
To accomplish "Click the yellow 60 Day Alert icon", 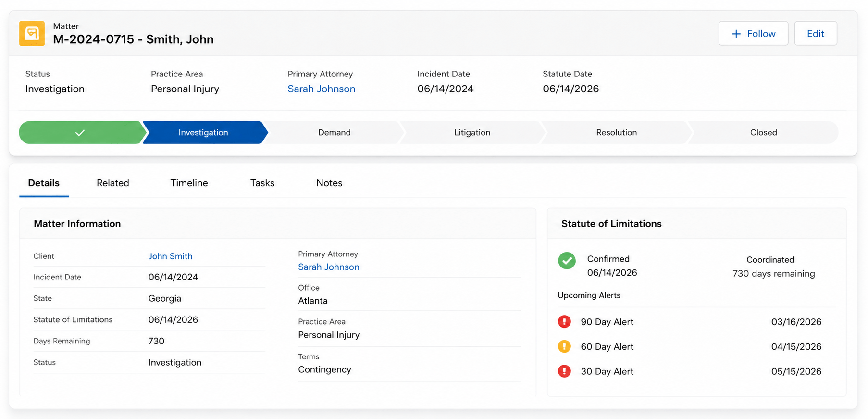I will click(x=564, y=346).
